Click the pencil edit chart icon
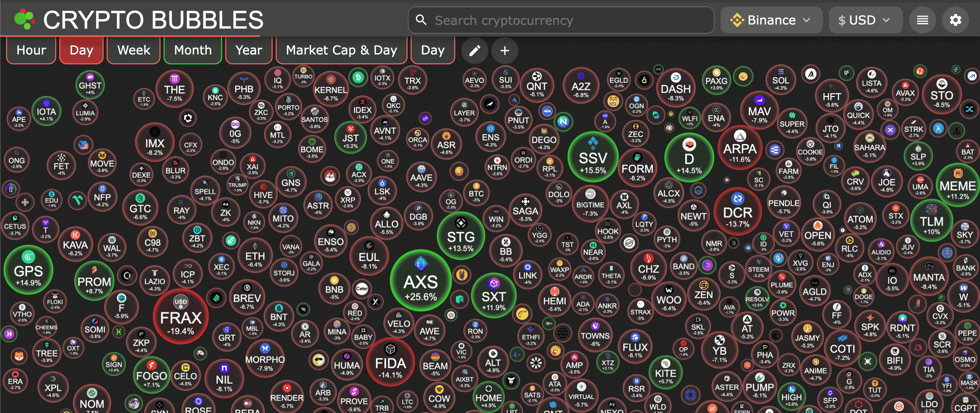 (x=474, y=50)
